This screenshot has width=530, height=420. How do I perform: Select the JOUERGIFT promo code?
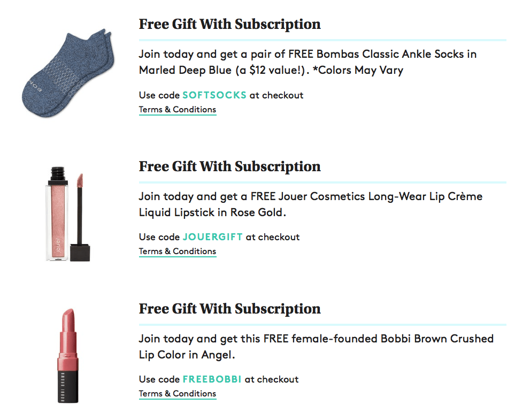pos(212,237)
